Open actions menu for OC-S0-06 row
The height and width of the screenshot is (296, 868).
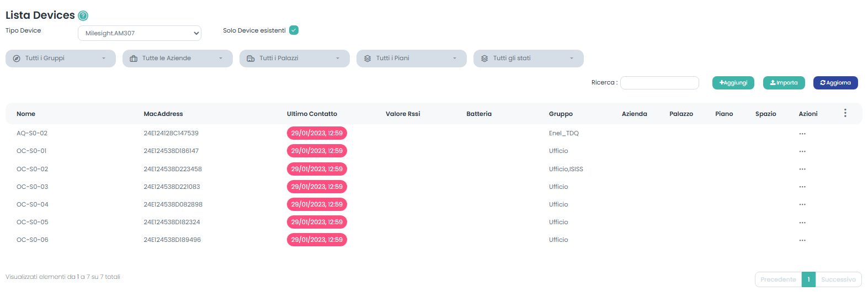click(802, 240)
